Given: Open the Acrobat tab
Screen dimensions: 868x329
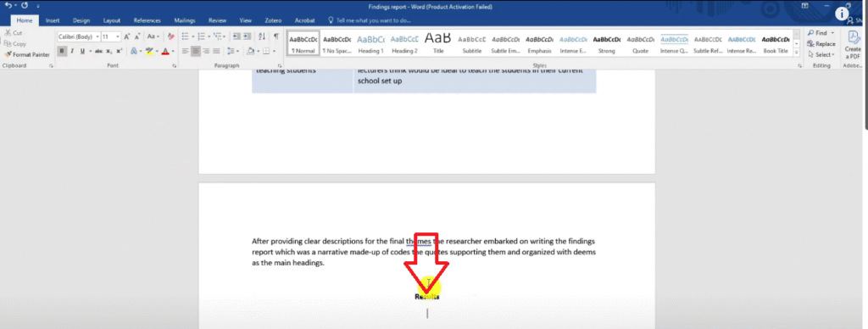Looking at the screenshot, I should [x=304, y=20].
